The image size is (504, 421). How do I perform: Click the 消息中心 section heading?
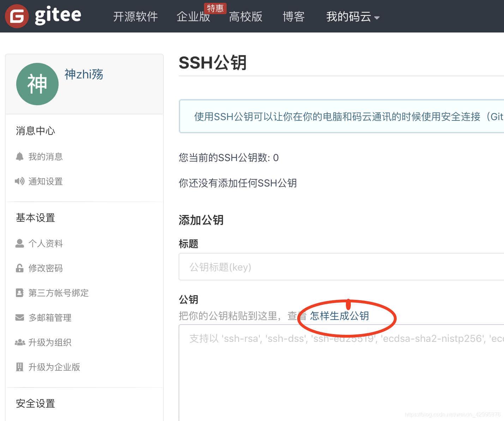pos(35,131)
